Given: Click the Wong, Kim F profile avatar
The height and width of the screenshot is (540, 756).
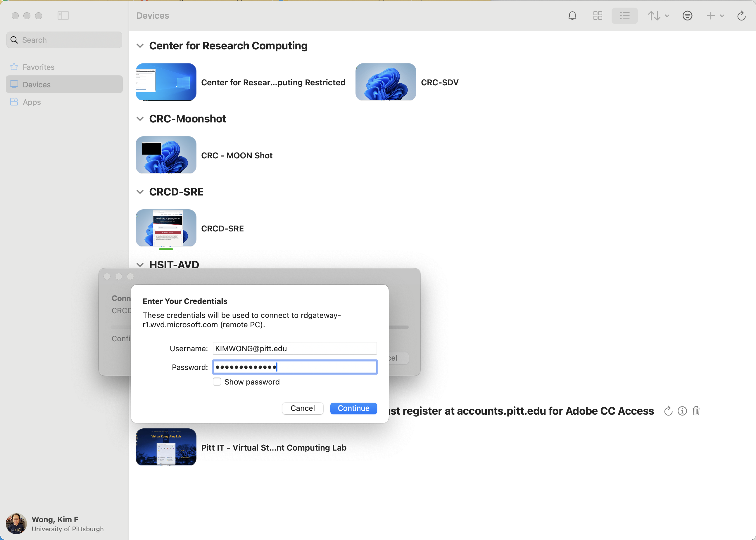Looking at the screenshot, I should tap(16, 524).
